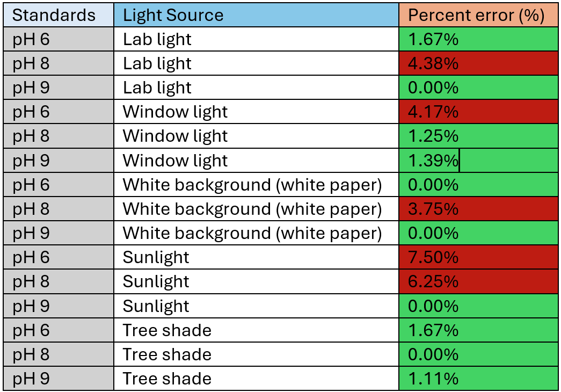Select the Light Source header cell
This screenshot has width=561, height=392.
pos(256,15)
